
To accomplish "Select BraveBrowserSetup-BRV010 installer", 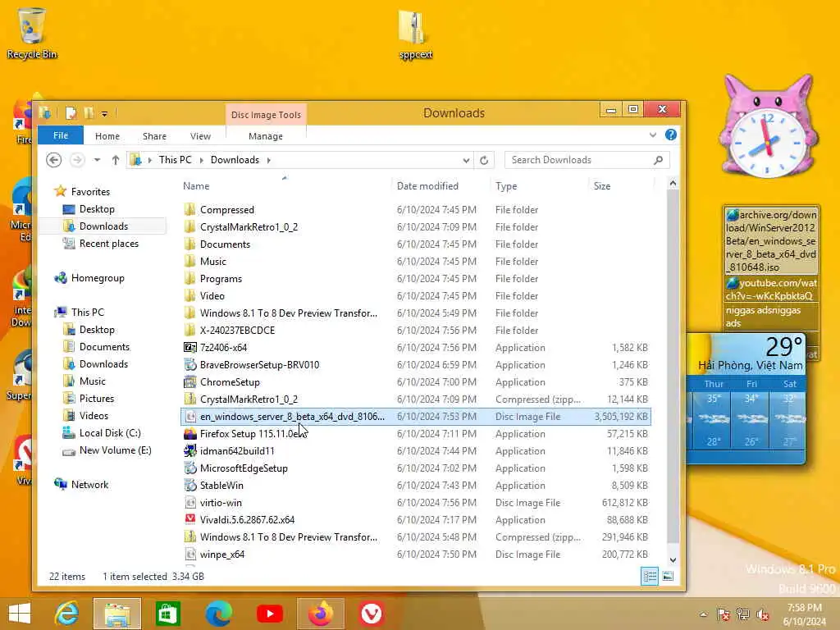I will point(416,365).
